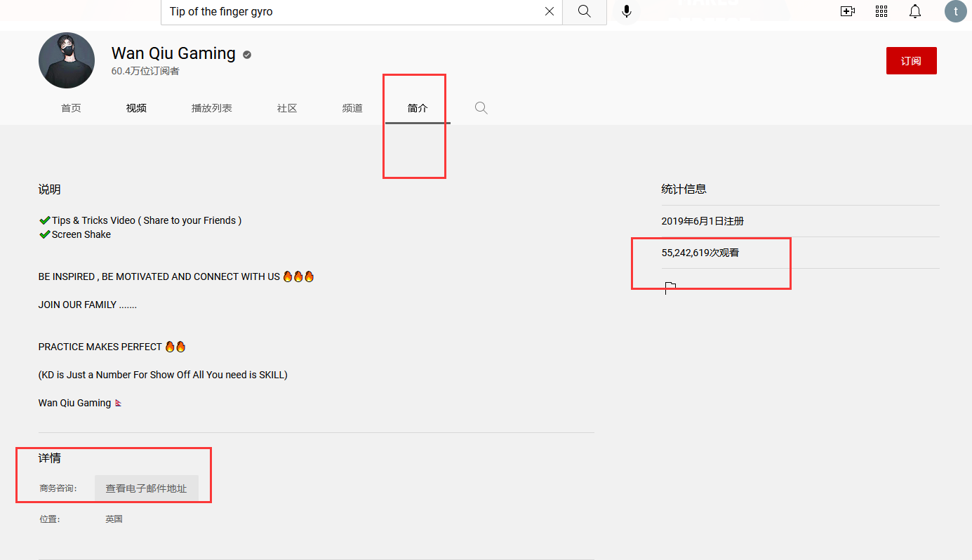Select the 社区 tab
This screenshot has width=972, height=560.
(287, 108)
